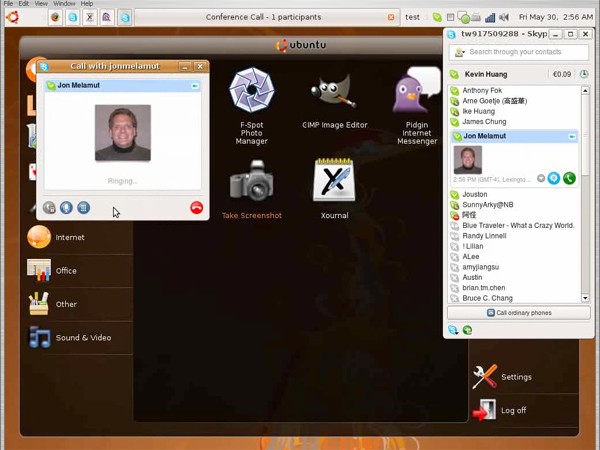
Task: Open Xournal application icon
Action: 334,180
